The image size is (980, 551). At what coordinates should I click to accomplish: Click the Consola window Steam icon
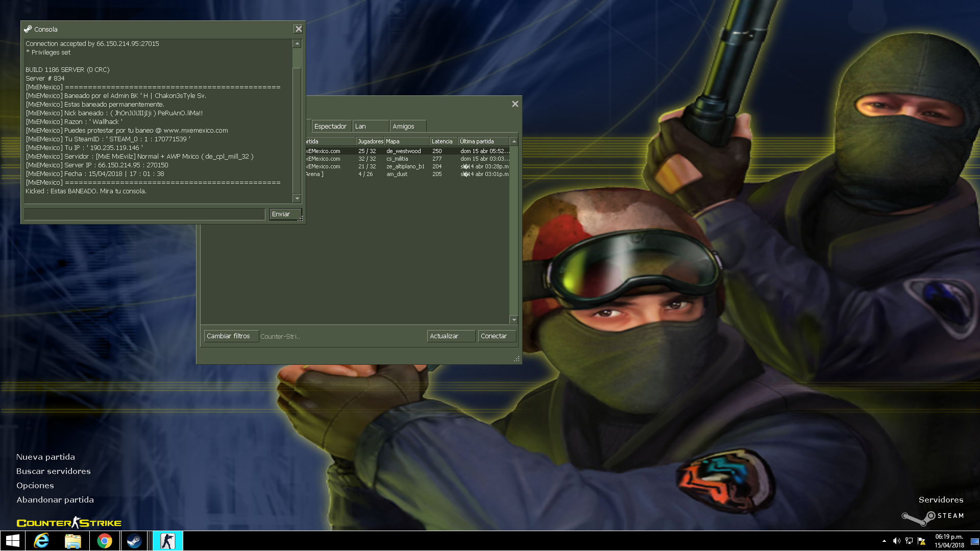click(x=28, y=29)
